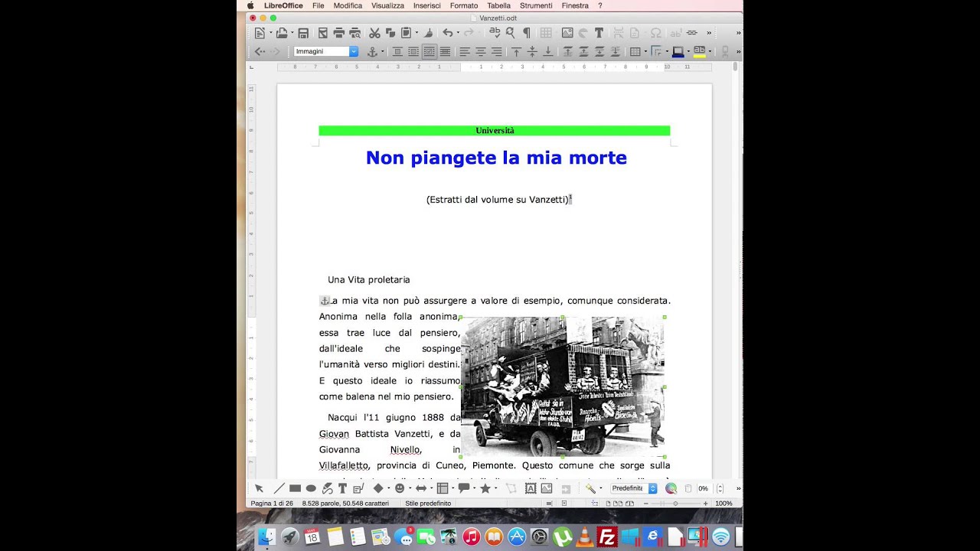Toggle Align Left for image
980x551 pixels.
click(x=464, y=51)
